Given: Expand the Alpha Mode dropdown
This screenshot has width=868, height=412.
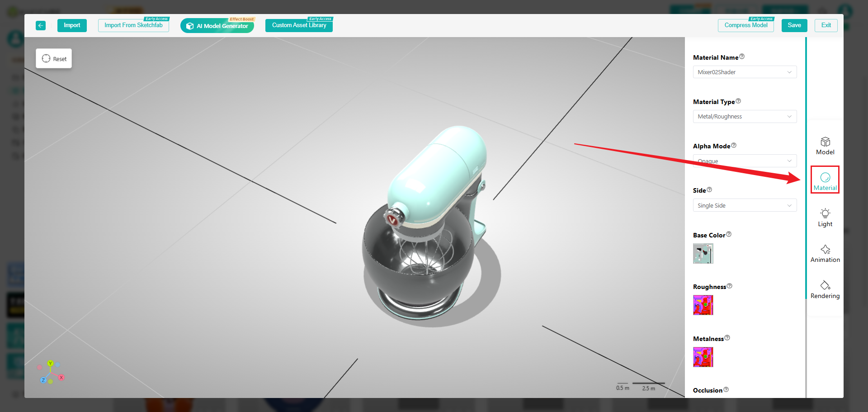Looking at the screenshot, I should [x=745, y=161].
